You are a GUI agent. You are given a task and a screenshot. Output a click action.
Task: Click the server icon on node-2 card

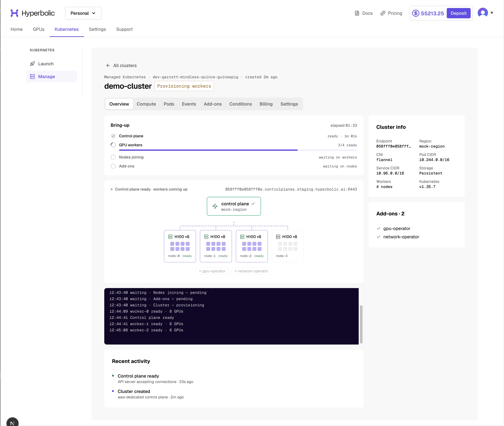point(242,237)
